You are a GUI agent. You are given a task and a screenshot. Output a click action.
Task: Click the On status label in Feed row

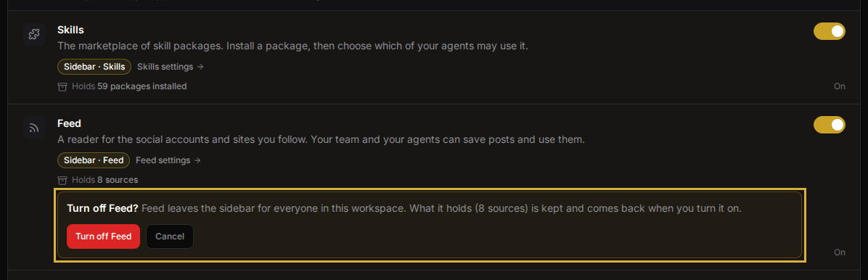pos(840,252)
